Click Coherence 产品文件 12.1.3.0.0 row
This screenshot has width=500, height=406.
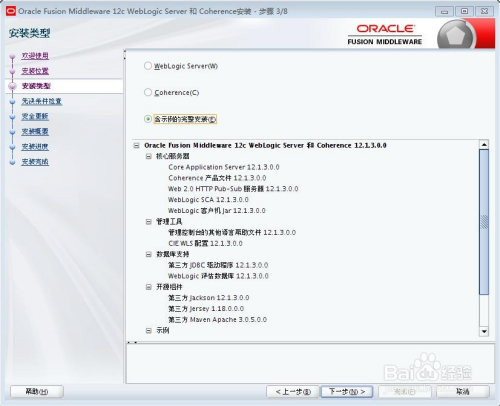point(217,178)
